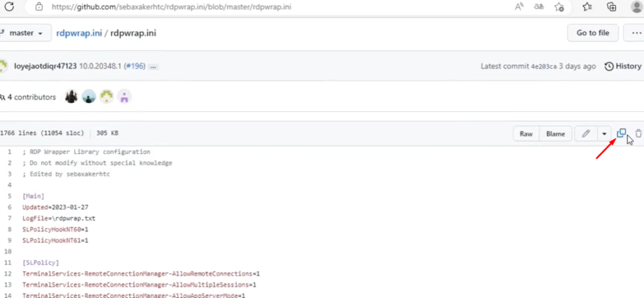Click the LogFile=\rdpwrap.txt line
This screenshot has width=644, height=298.
click(x=59, y=218)
